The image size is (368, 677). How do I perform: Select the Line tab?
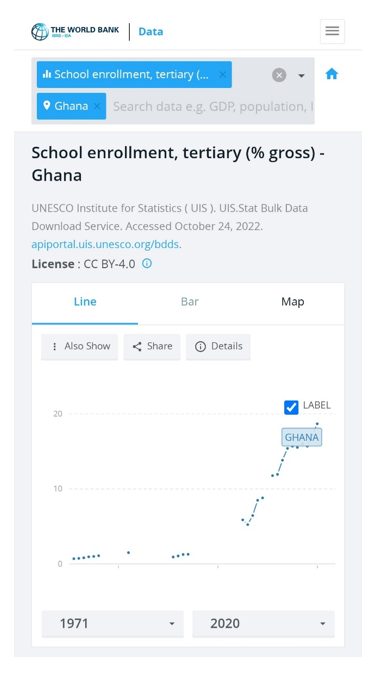85,302
